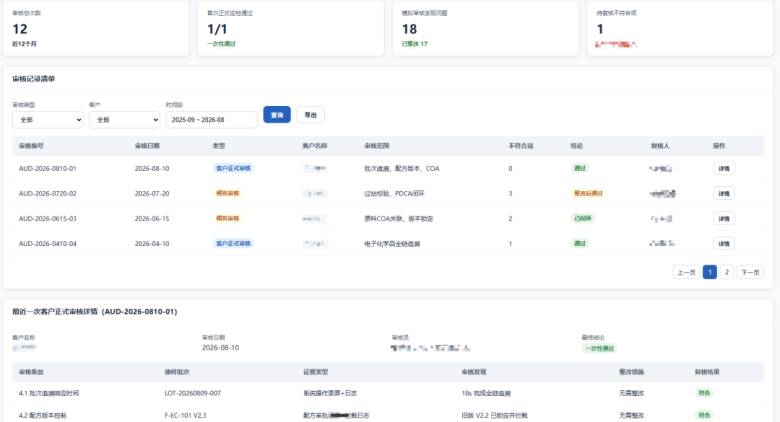Click the blue 查询 button
The width and height of the screenshot is (780, 422).
[277, 115]
